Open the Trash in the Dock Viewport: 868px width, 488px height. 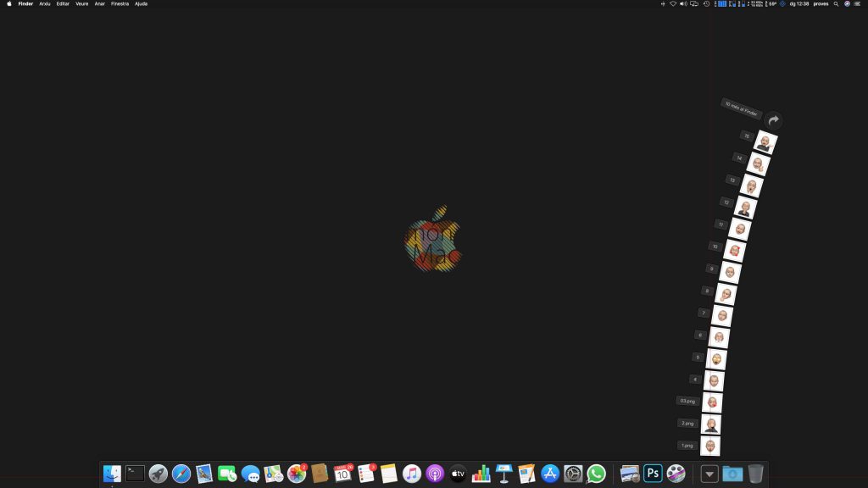pyautogui.click(x=755, y=474)
